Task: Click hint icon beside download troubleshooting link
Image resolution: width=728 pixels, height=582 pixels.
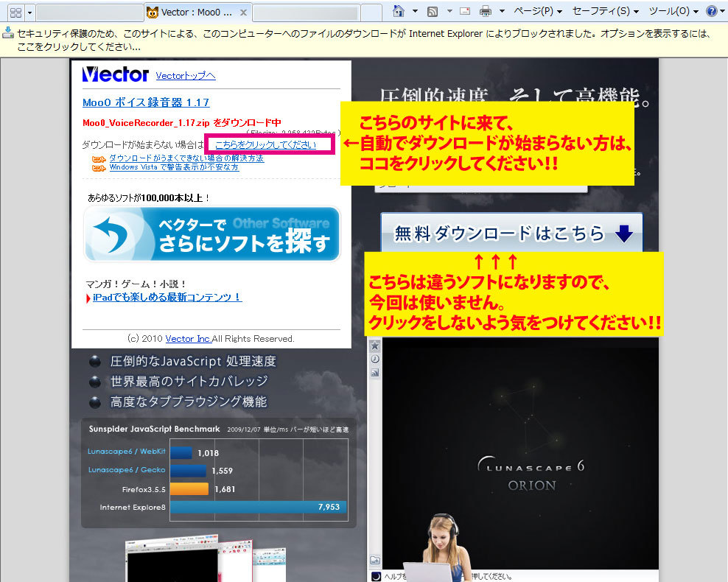Action: (99, 159)
